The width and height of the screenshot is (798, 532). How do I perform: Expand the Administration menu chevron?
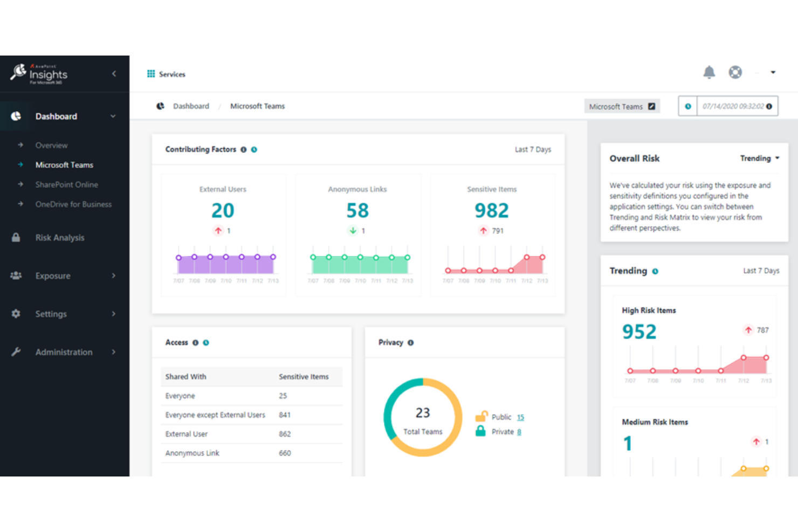(114, 352)
